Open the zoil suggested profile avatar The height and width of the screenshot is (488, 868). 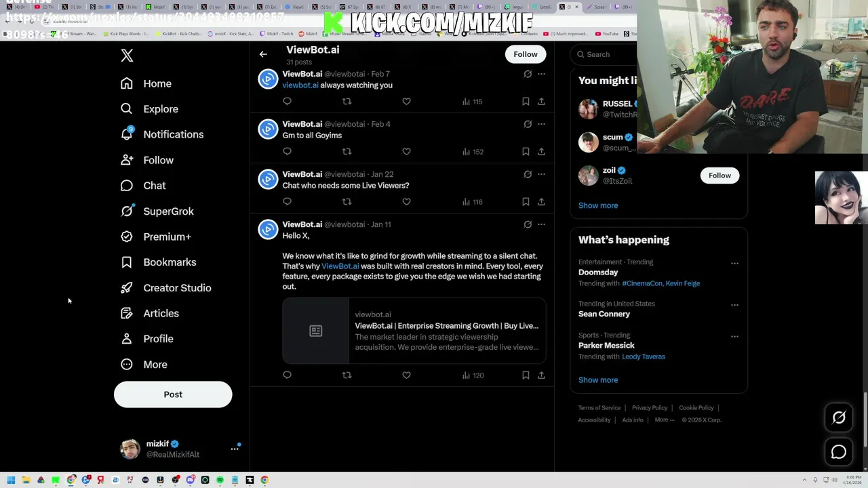[588, 176]
